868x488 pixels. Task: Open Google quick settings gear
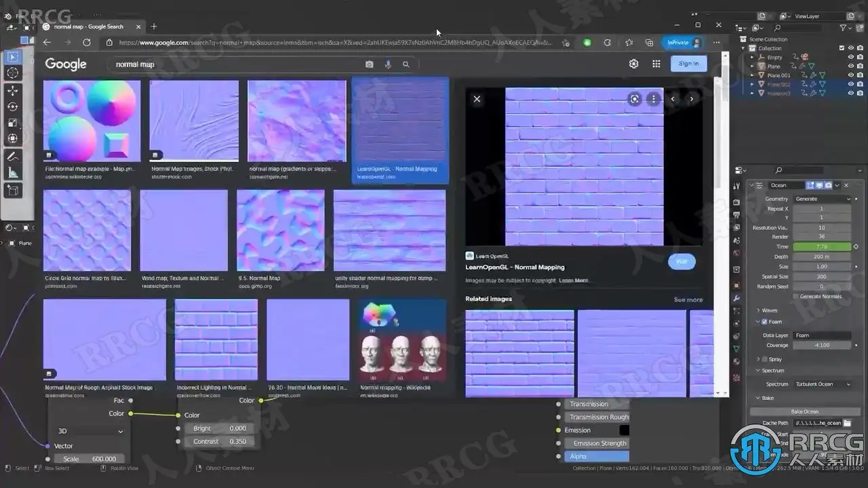(x=633, y=64)
